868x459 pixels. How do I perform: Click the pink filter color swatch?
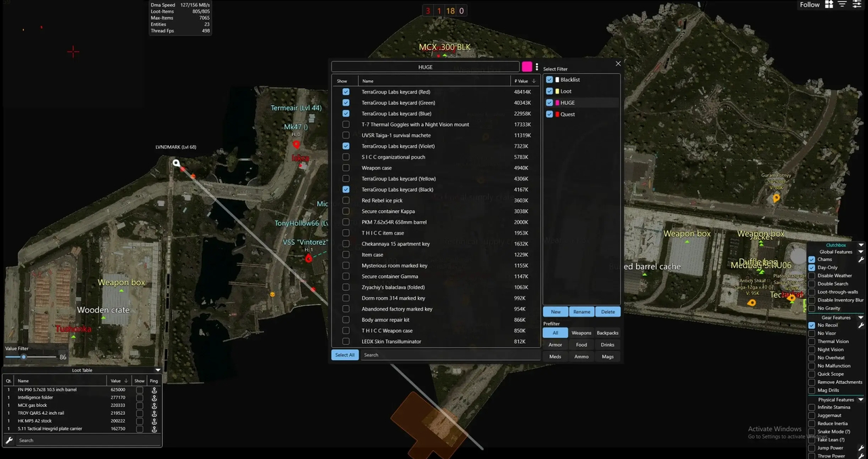(527, 66)
